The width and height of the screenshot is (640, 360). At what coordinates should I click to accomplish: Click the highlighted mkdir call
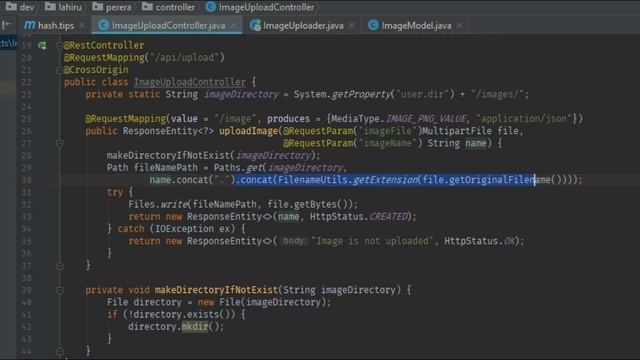[195, 327]
